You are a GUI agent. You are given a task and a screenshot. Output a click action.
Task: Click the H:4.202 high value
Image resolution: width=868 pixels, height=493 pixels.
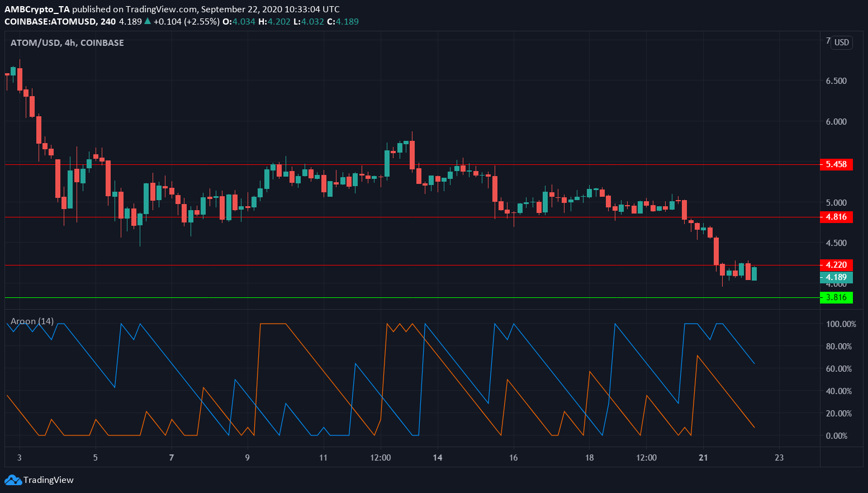pyautogui.click(x=274, y=22)
